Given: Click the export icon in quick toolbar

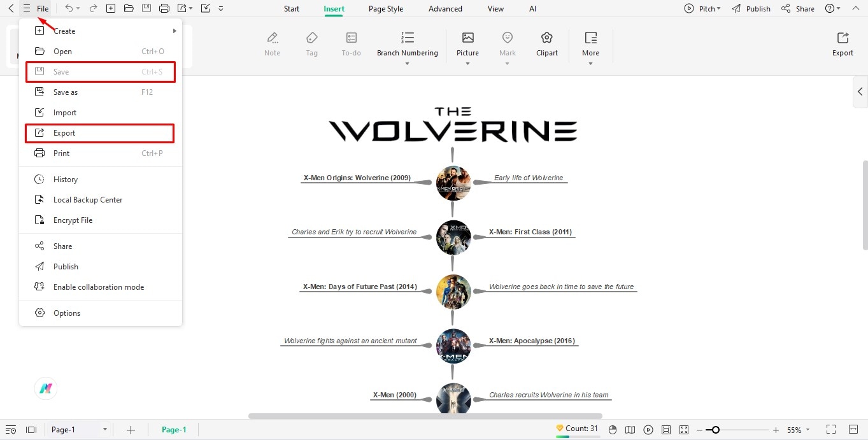Looking at the screenshot, I should (182, 9).
